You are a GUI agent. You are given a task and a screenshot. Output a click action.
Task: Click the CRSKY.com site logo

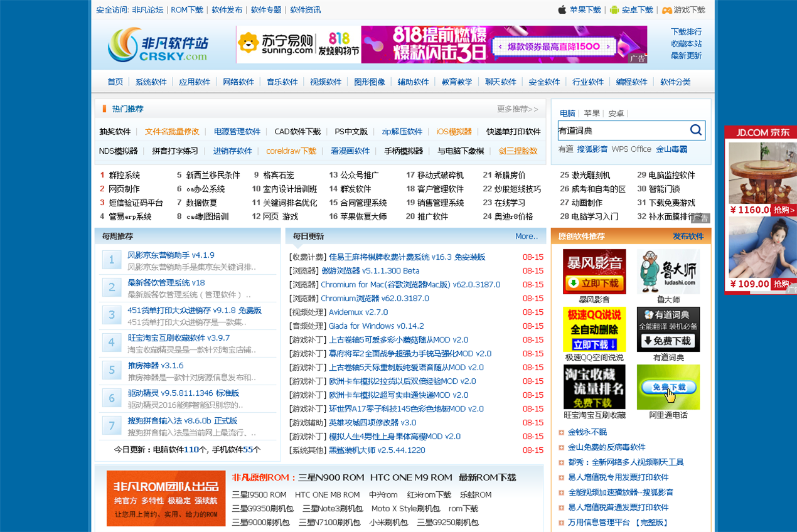point(158,45)
